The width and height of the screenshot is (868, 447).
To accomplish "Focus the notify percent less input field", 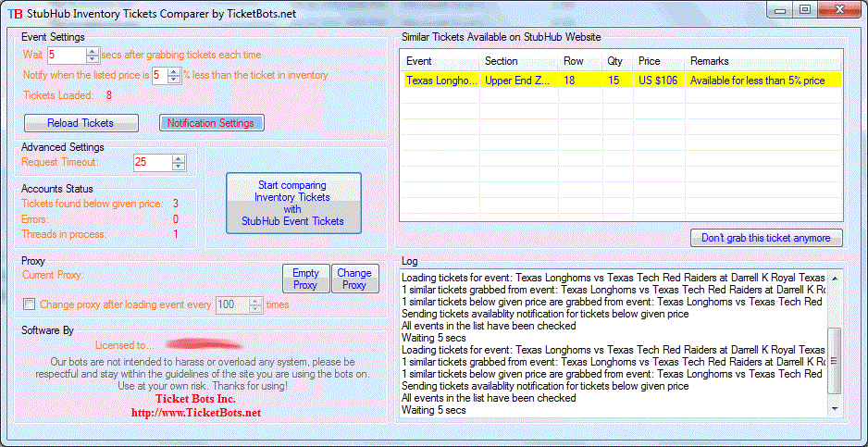I will 159,75.
